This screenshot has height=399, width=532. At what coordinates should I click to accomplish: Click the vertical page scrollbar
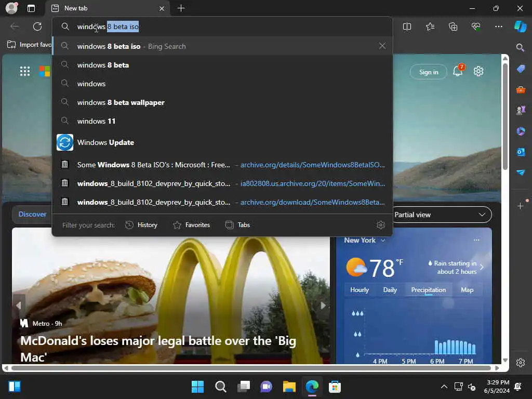505,115
